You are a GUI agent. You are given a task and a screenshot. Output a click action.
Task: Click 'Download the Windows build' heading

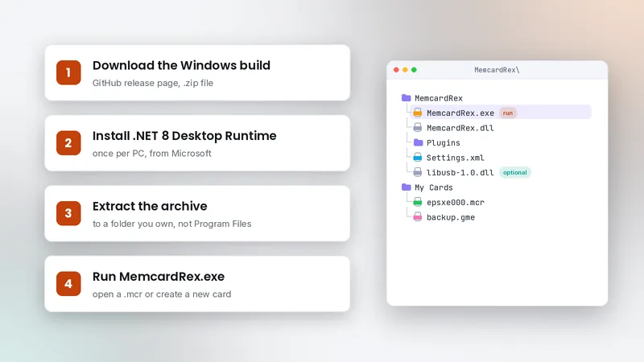point(181,65)
